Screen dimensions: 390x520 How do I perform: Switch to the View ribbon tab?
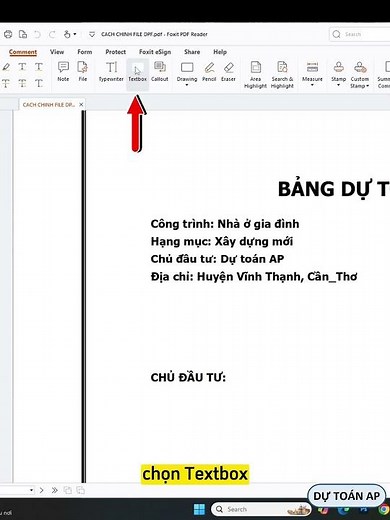57,52
